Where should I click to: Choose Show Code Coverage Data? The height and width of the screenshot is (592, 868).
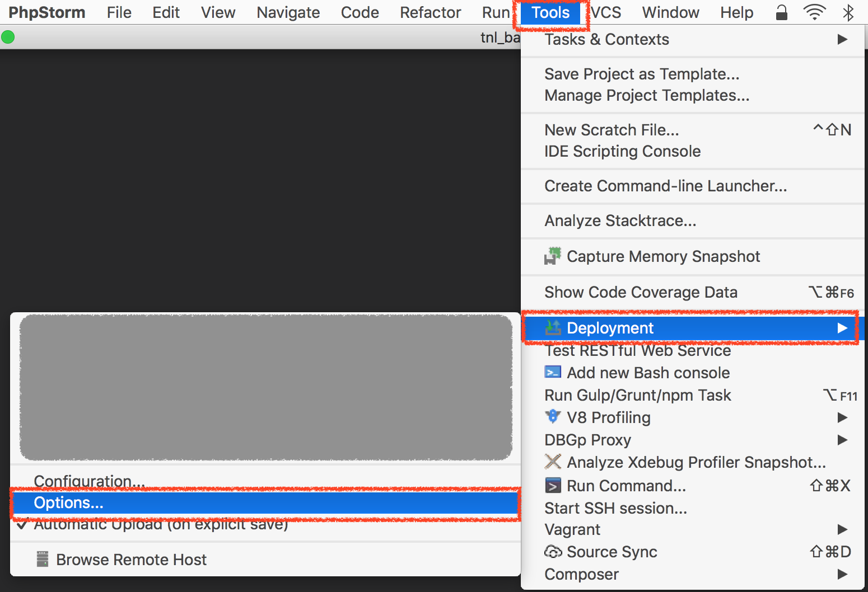[693, 292]
